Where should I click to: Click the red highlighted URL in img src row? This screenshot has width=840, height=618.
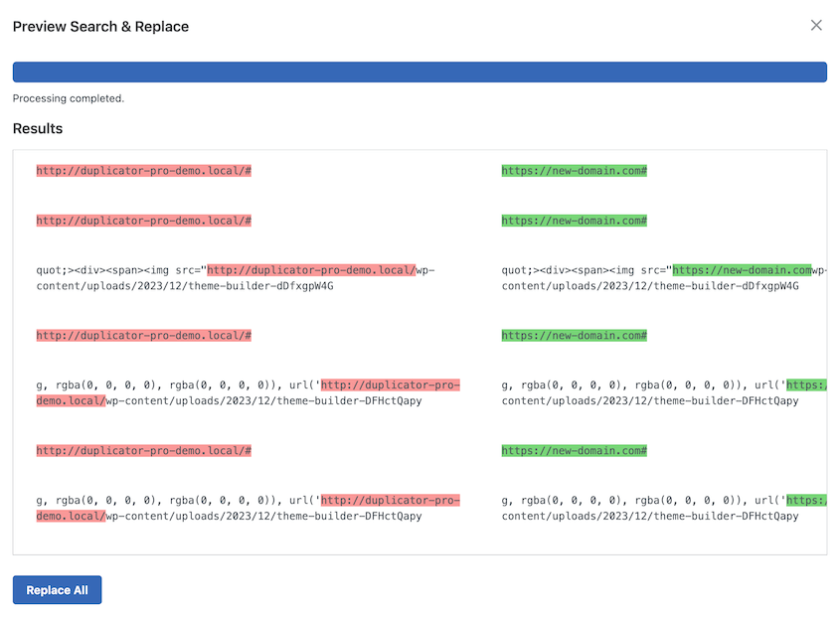coord(311,270)
